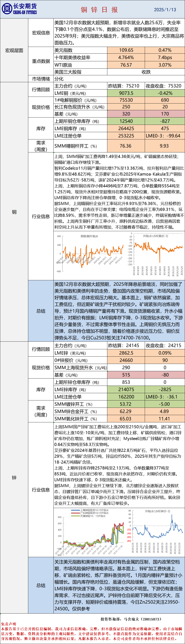Screen dimensions: 185x644
Task: Open the 阴极铜升贴水 chart
Action: [x=90, y=254]
